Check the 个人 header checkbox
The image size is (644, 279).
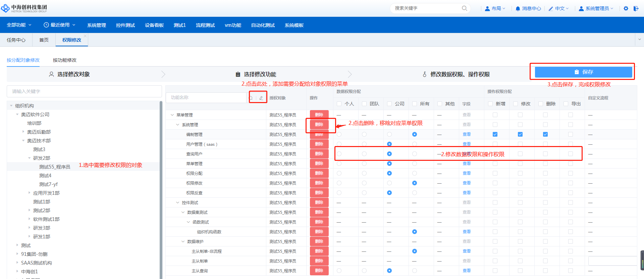tap(339, 104)
